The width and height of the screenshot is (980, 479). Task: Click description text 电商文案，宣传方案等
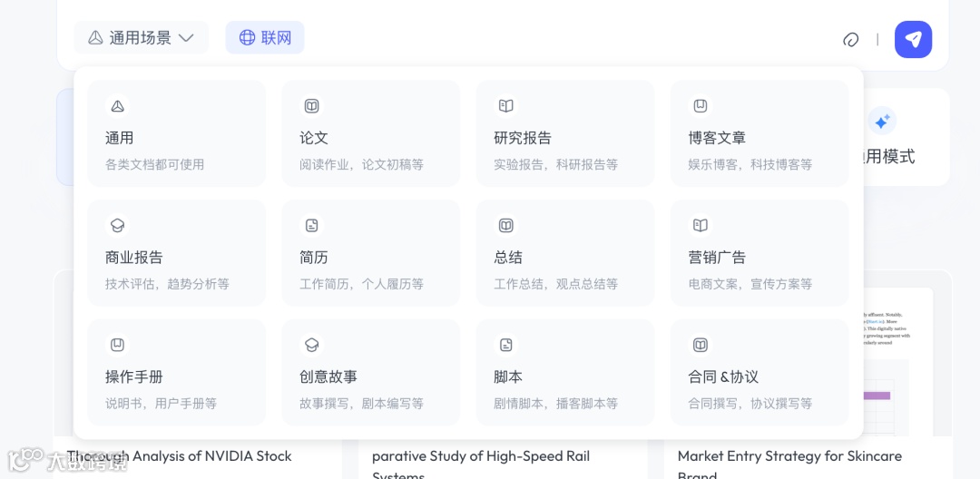tap(750, 284)
